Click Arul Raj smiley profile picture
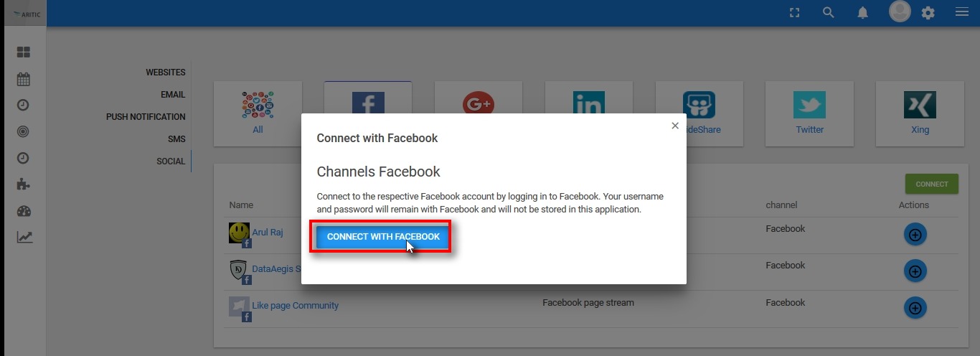The width and height of the screenshot is (980, 356). pos(239,233)
